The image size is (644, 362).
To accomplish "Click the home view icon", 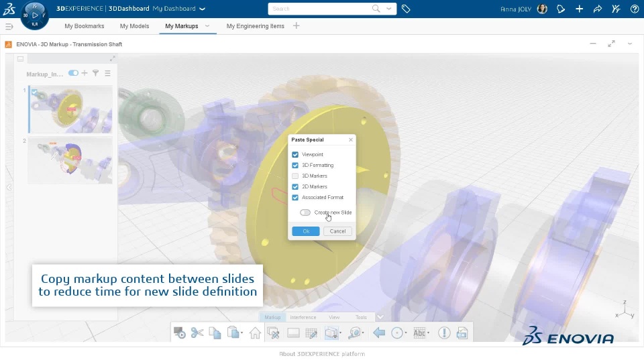I will (x=255, y=333).
